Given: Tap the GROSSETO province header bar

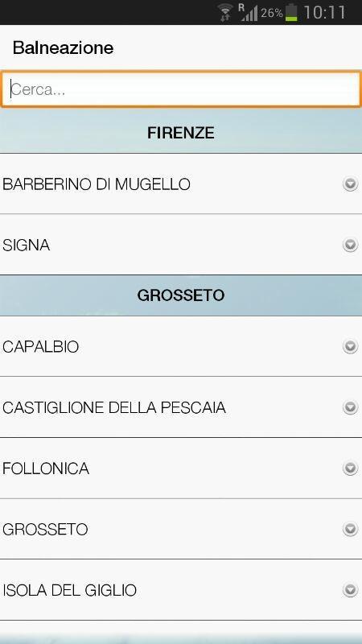Looking at the screenshot, I should tap(181, 295).
